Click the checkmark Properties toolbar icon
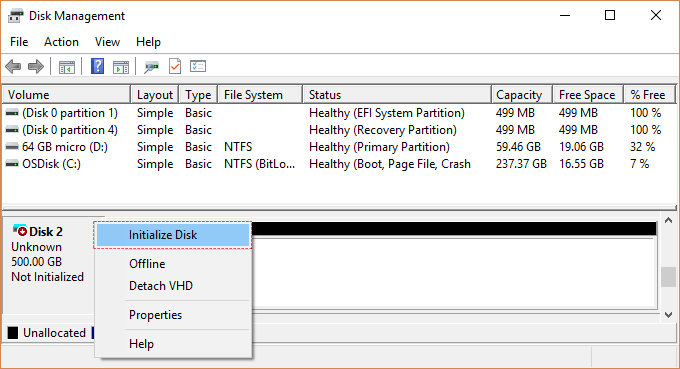Image resolution: width=680 pixels, height=369 pixels. tap(175, 66)
